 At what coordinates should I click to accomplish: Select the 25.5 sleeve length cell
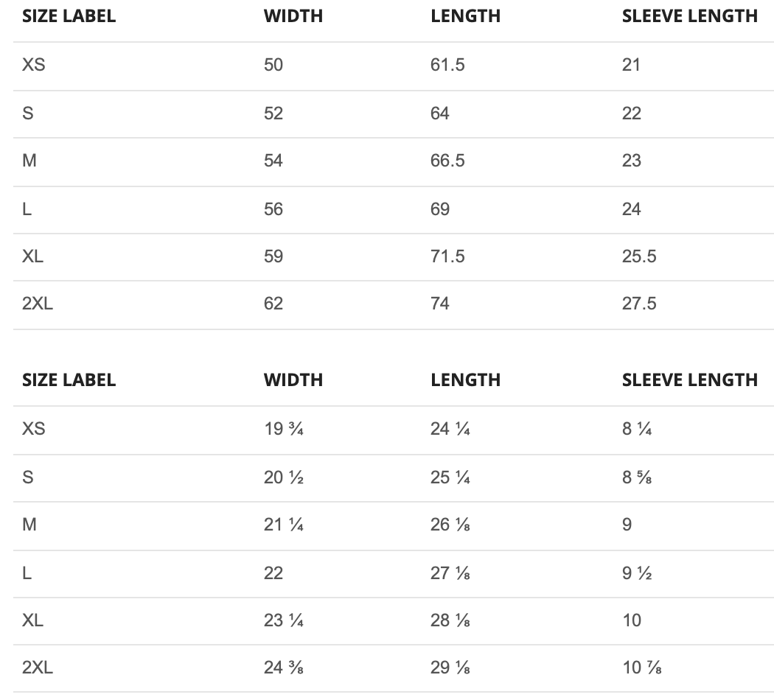[639, 256]
